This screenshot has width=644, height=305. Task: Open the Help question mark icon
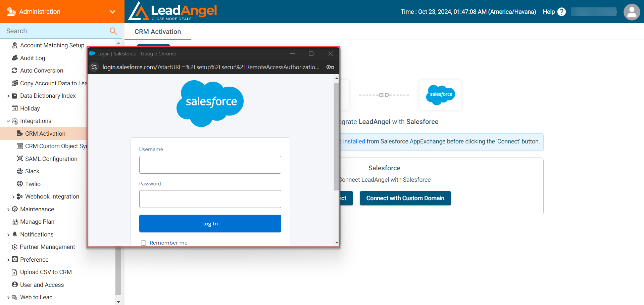pos(561,12)
